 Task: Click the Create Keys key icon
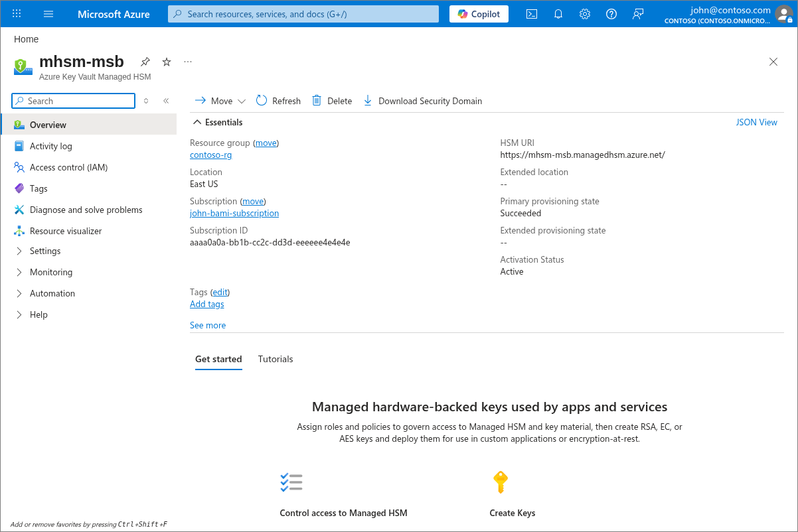[x=501, y=482]
